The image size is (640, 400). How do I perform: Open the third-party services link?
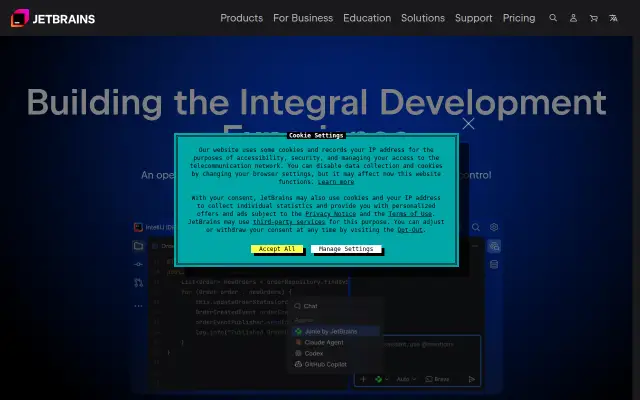click(289, 222)
